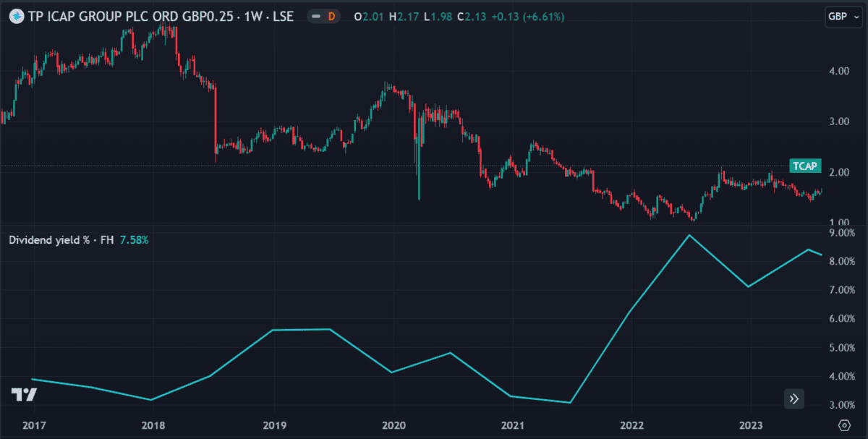The image size is (868, 439).
Task: Select the TP ICAP GROUP PLC symbol title
Action: (x=132, y=16)
